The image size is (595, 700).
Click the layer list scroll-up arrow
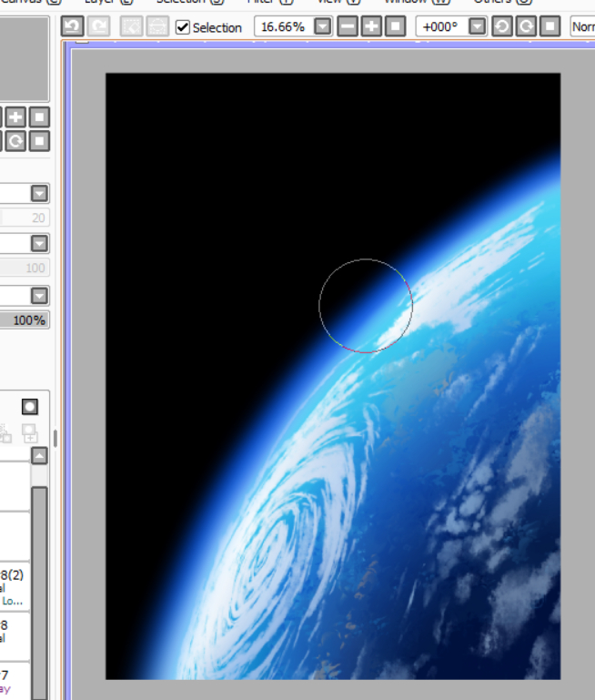click(39, 455)
